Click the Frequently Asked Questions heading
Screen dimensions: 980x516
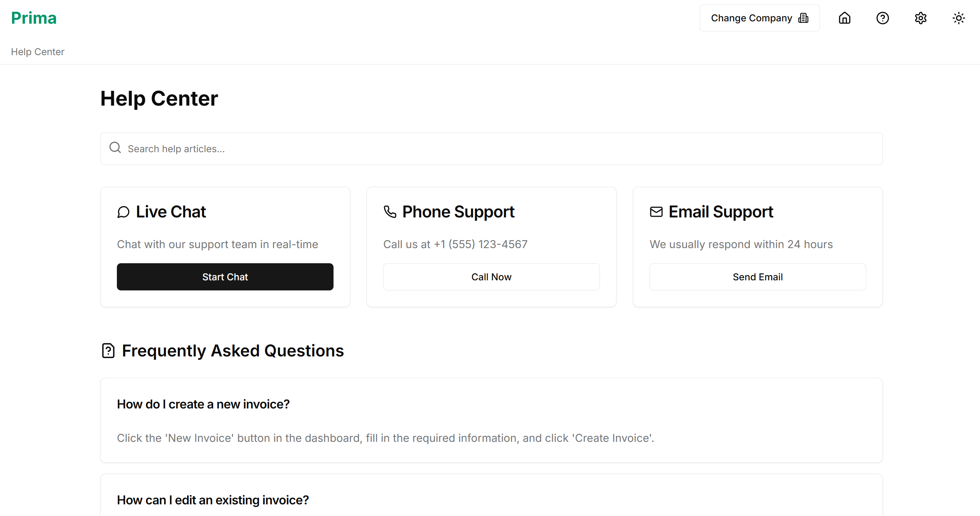[x=233, y=351]
